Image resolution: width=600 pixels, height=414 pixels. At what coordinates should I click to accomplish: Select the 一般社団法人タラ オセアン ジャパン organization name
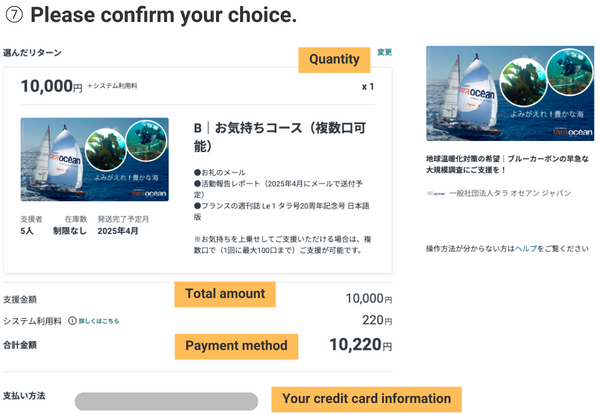click(x=510, y=193)
